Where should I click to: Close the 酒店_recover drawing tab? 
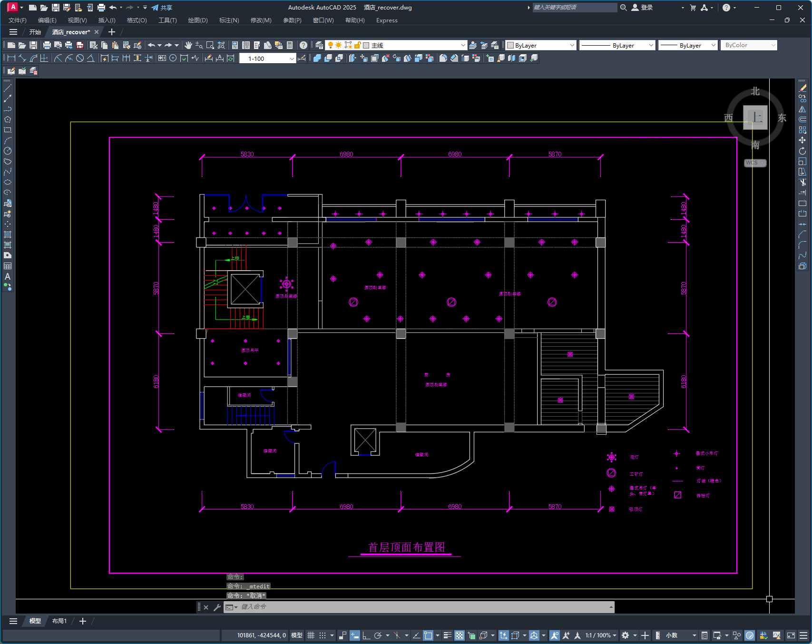[97, 32]
